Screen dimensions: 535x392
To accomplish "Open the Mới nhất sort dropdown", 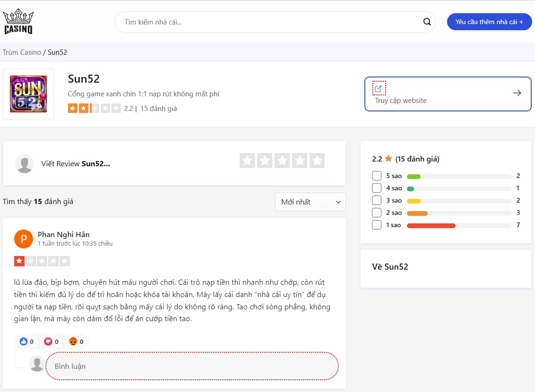I will pos(311,202).
